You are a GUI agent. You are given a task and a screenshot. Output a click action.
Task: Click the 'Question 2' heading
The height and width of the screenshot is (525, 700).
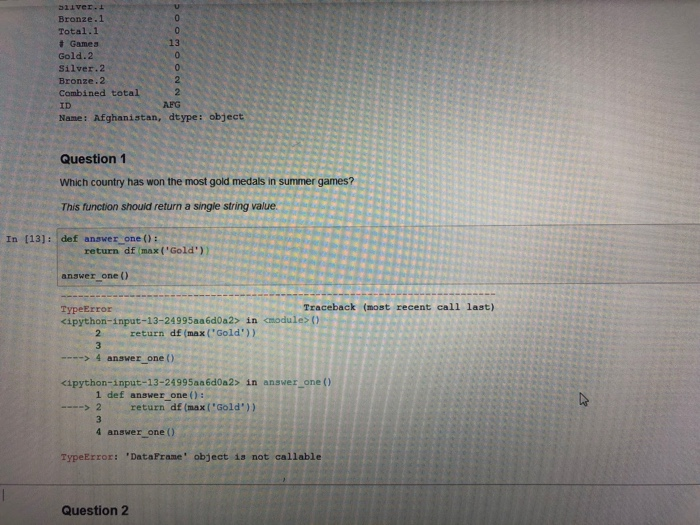95,511
